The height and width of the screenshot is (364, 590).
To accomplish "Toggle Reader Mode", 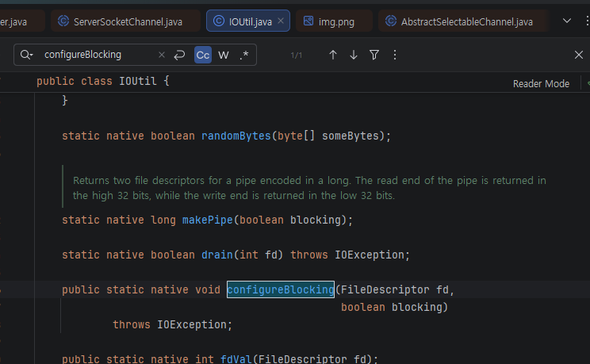I will (541, 83).
